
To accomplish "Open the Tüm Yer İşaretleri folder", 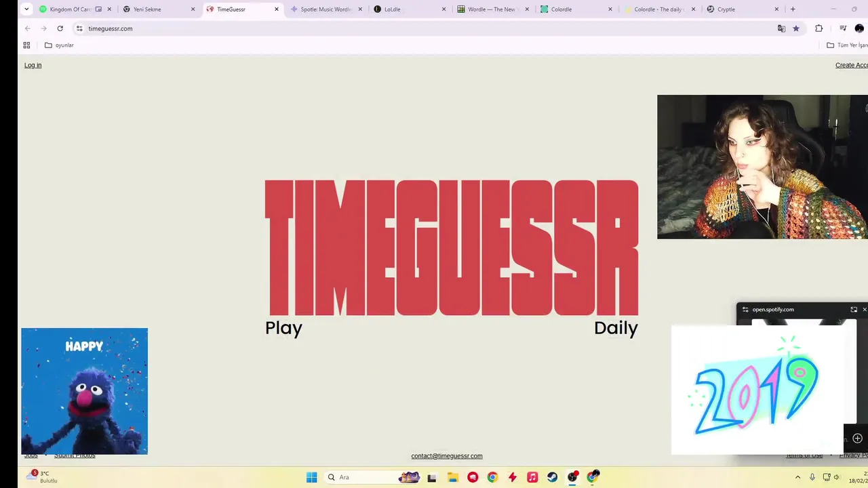I will (x=847, y=45).
